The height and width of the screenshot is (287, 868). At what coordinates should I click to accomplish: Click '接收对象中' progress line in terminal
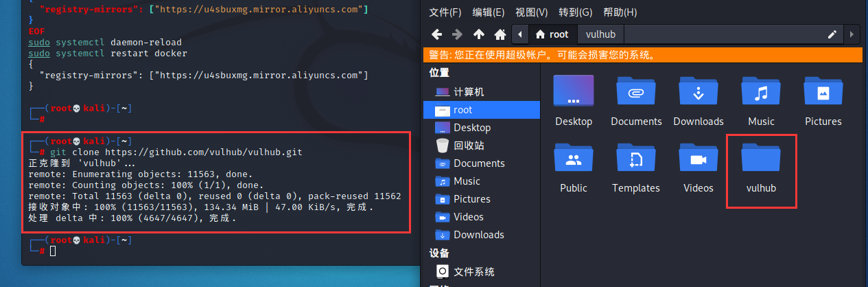(x=201, y=207)
